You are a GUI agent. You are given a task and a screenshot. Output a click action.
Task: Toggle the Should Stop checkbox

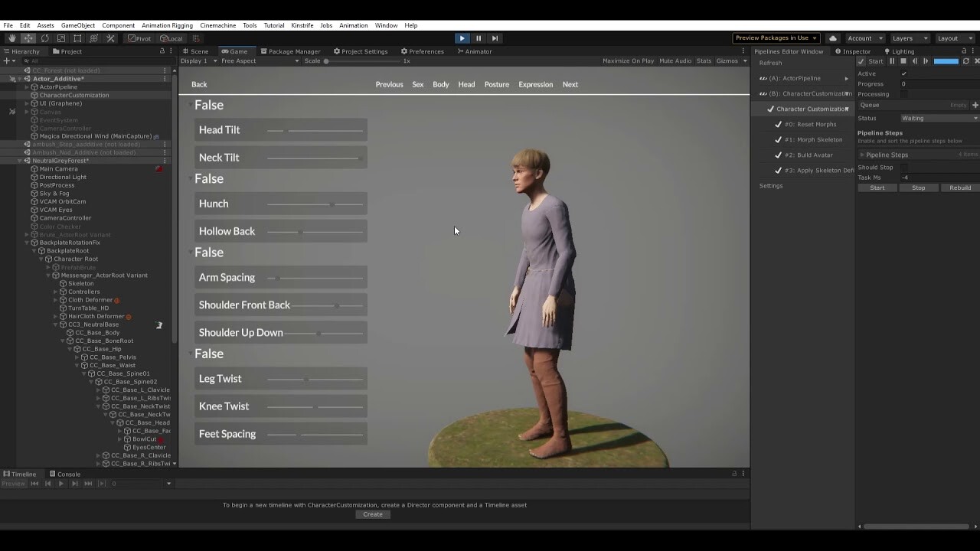(x=903, y=167)
